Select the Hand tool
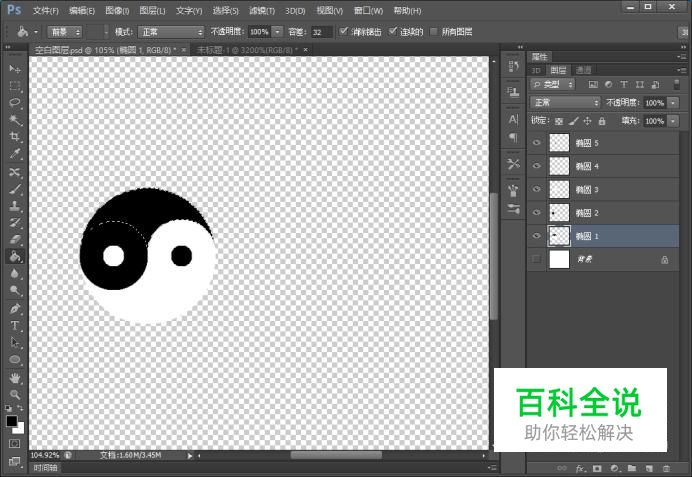Viewport: 692px width, 477px height. (15, 378)
